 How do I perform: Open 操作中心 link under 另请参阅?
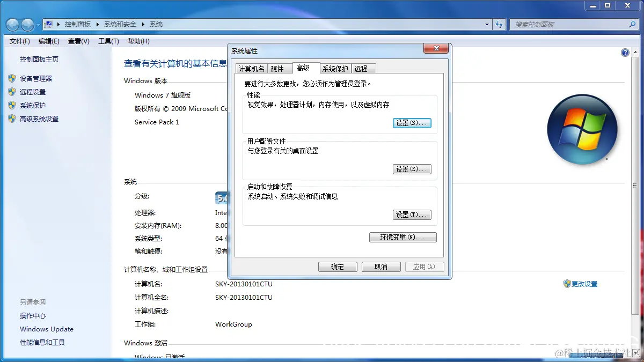click(x=33, y=316)
